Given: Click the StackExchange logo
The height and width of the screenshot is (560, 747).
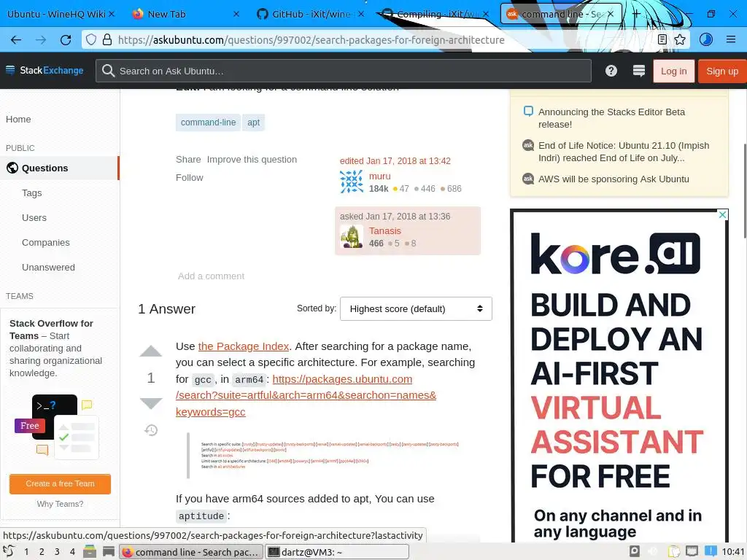Looking at the screenshot, I should [x=44, y=71].
